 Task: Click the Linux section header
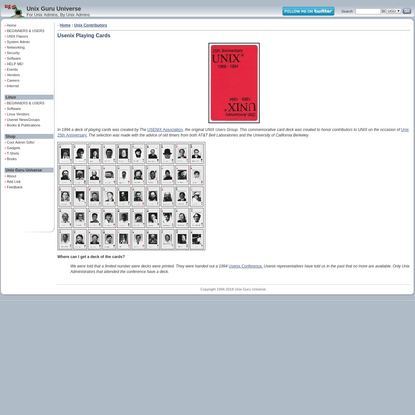tap(29, 97)
